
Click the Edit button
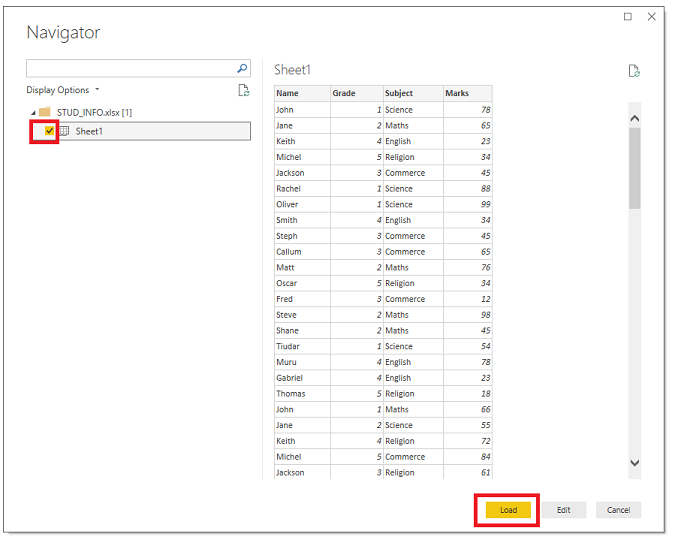[x=563, y=510]
